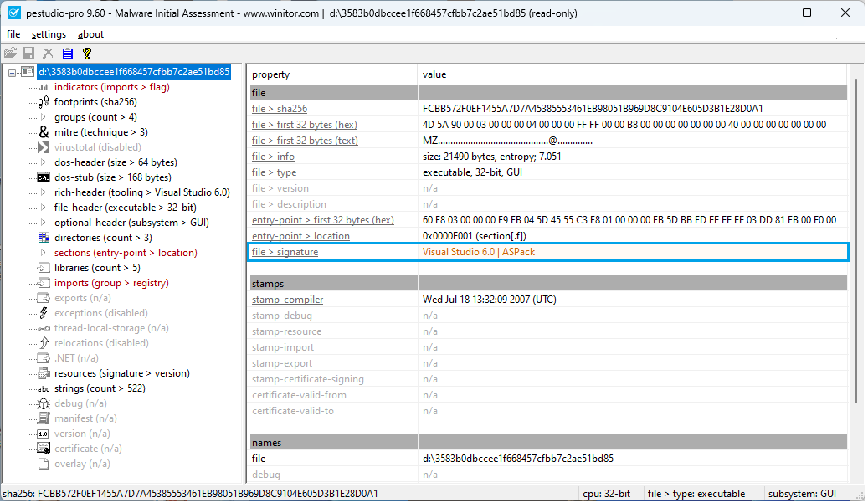868x503 pixels.
Task: Select the abc icon next to strings
Action: pyautogui.click(x=43, y=388)
